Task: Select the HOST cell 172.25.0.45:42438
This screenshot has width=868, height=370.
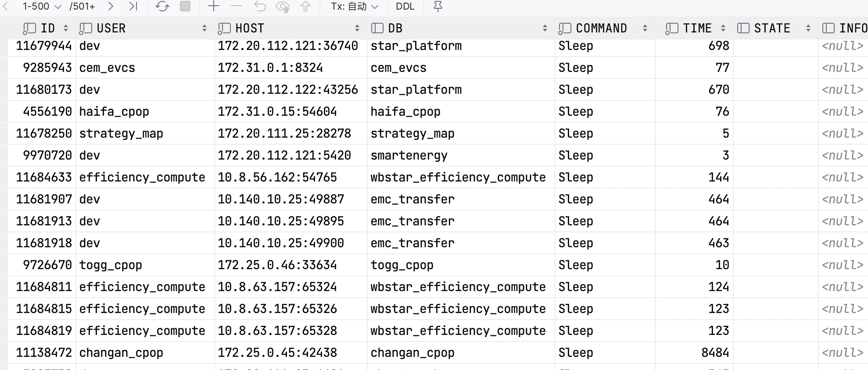Action: coord(291,352)
